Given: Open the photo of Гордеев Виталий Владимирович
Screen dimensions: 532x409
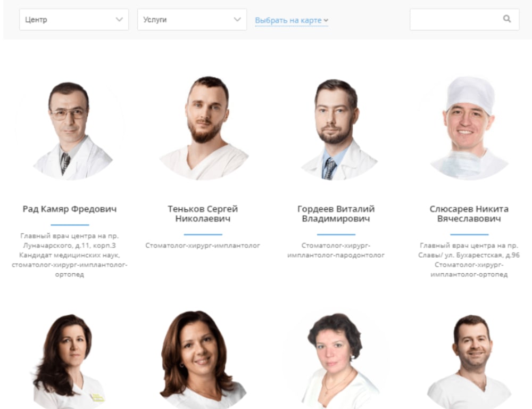Looking at the screenshot, I should tap(336, 129).
